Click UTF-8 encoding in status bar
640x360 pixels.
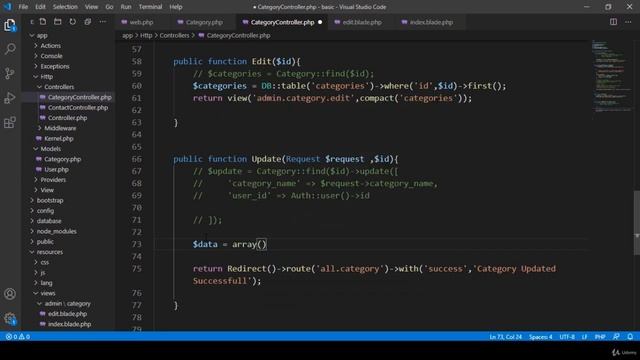(567, 337)
